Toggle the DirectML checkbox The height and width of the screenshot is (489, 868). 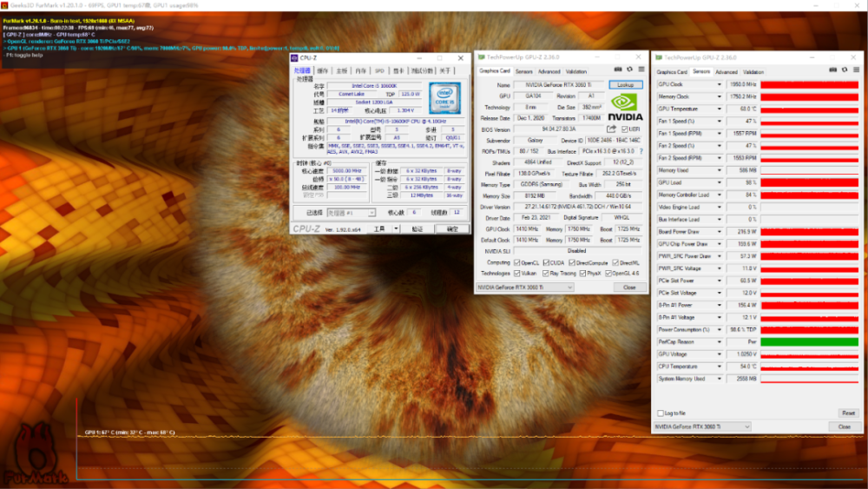pos(615,263)
